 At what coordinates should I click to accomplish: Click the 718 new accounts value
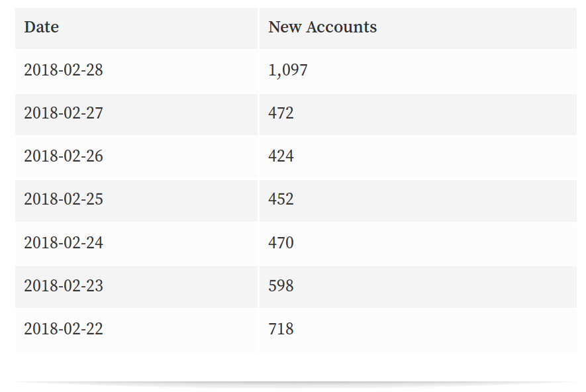(281, 329)
